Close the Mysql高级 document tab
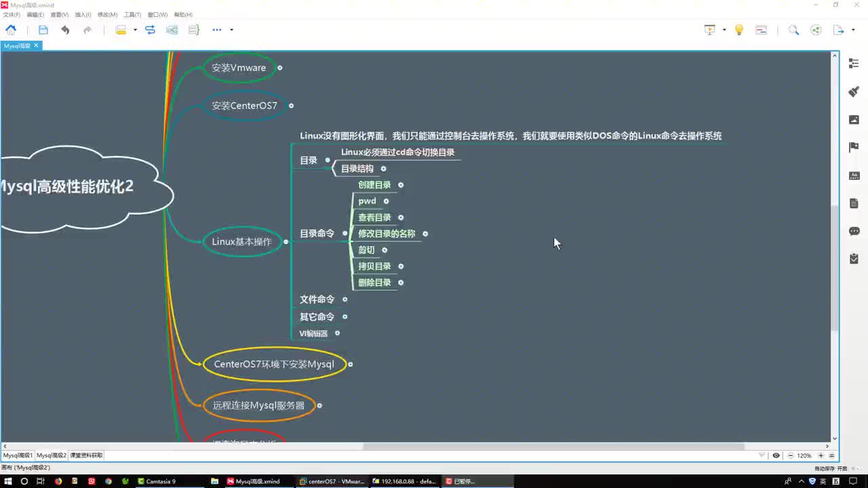 [x=37, y=45]
